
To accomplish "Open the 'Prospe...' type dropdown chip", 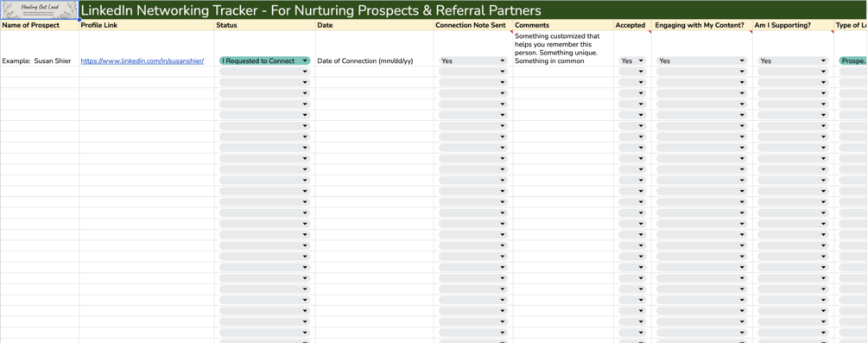I will (x=853, y=61).
